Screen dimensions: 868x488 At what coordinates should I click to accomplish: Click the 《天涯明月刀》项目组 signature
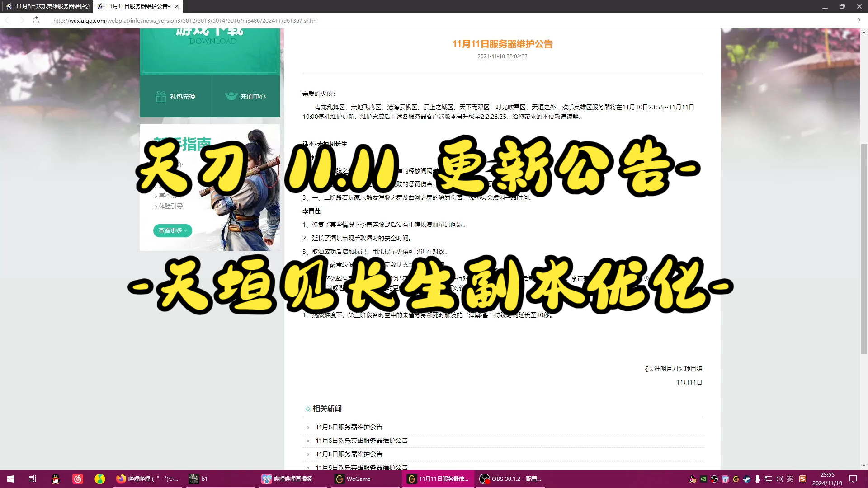pos(673,369)
